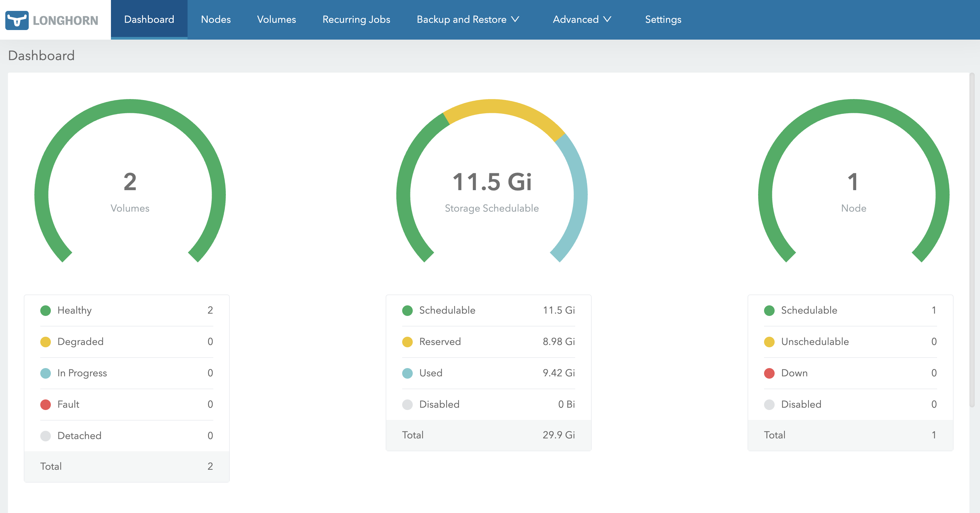Click the yellow Reserved storage dot

pos(407,341)
